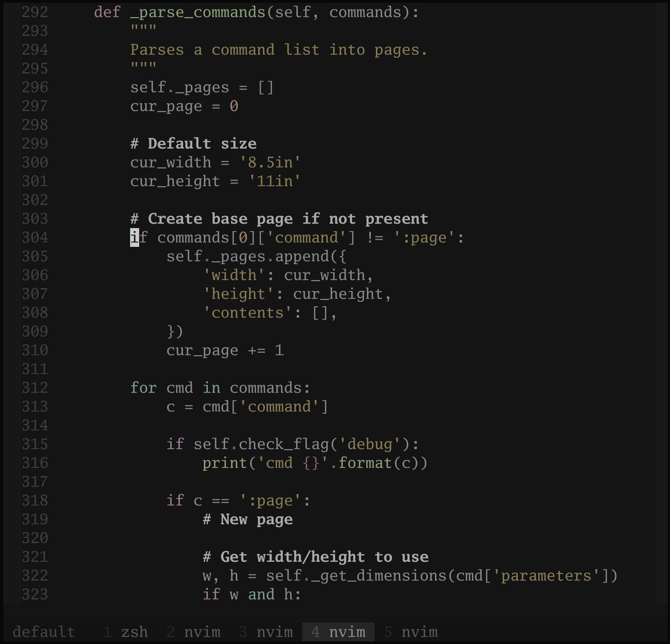
Task: Click the 'for' keyword on line 312
Action: point(144,388)
